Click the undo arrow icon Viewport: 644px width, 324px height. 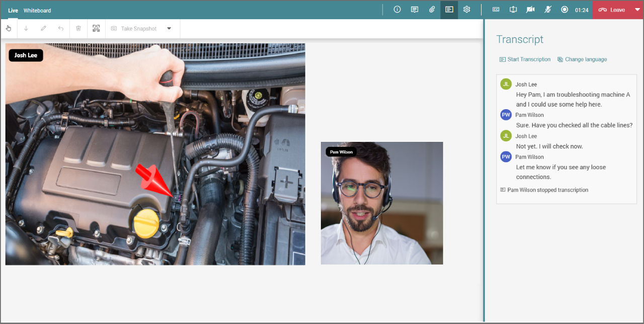pos(61,29)
